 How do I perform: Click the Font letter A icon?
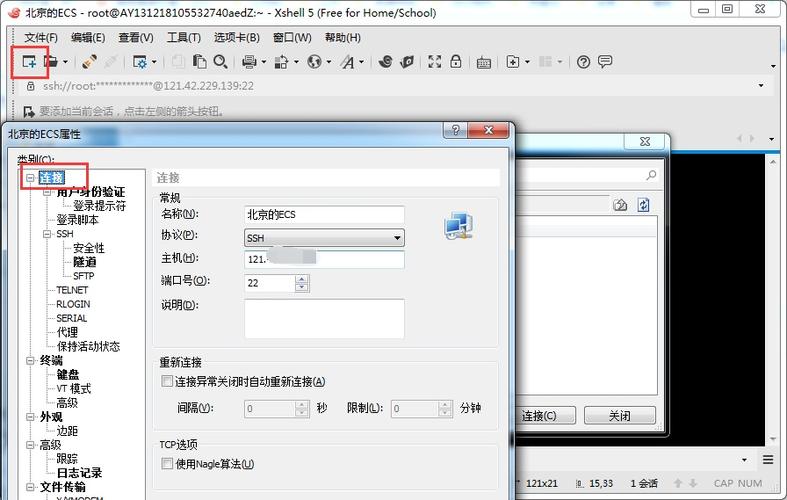[x=347, y=62]
